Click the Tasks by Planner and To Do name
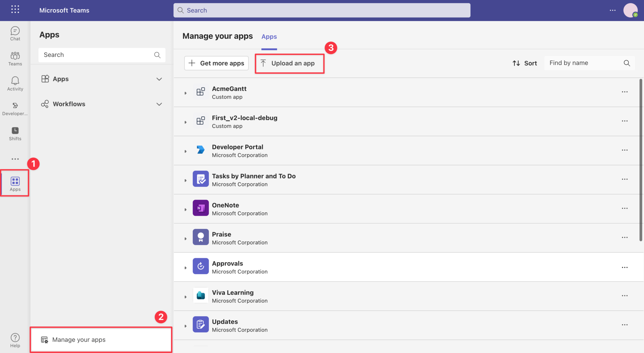 pos(253,176)
